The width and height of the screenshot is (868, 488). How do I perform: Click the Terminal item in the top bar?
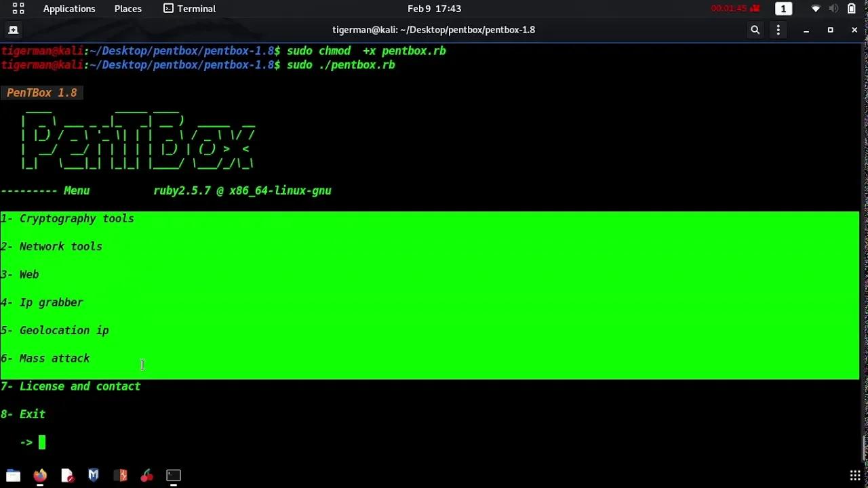pyautogui.click(x=189, y=9)
